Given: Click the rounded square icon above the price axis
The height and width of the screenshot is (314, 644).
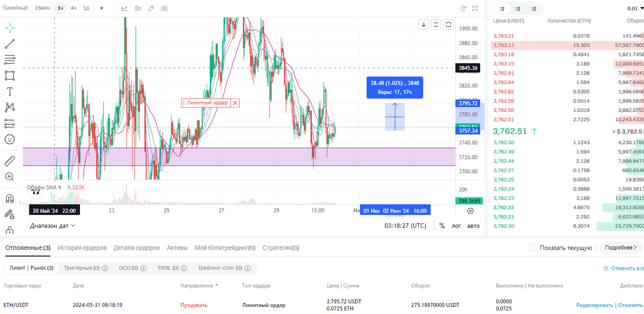Looking at the screenshot, I should pos(448,24).
